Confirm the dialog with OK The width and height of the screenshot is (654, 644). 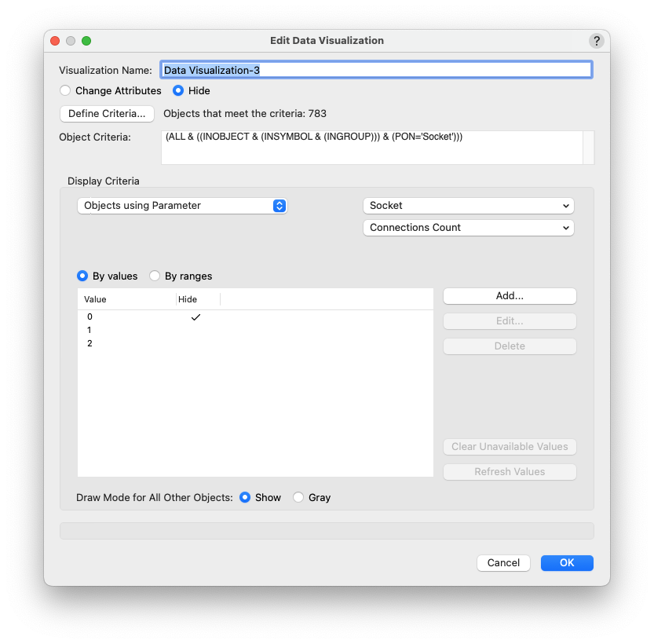click(567, 562)
